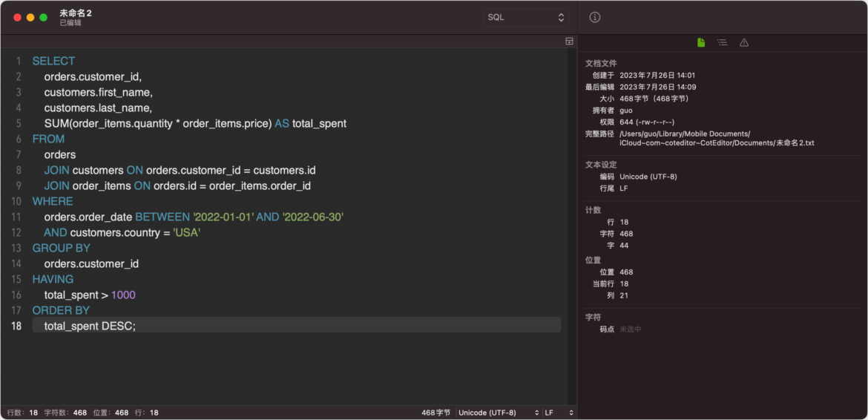Click the split editor icon
This screenshot has width=868, height=420.
click(569, 42)
